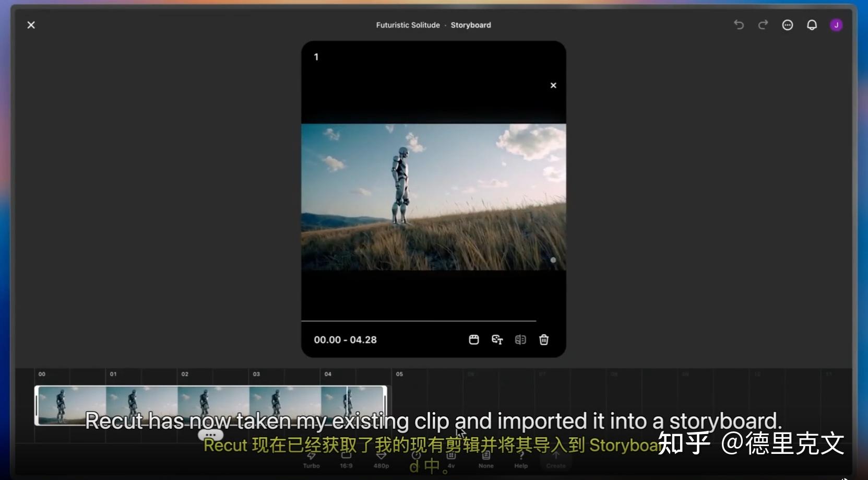This screenshot has height=480, width=868.
Task: Open the 16:9 aspect ratio dropdown
Action: pos(346,460)
